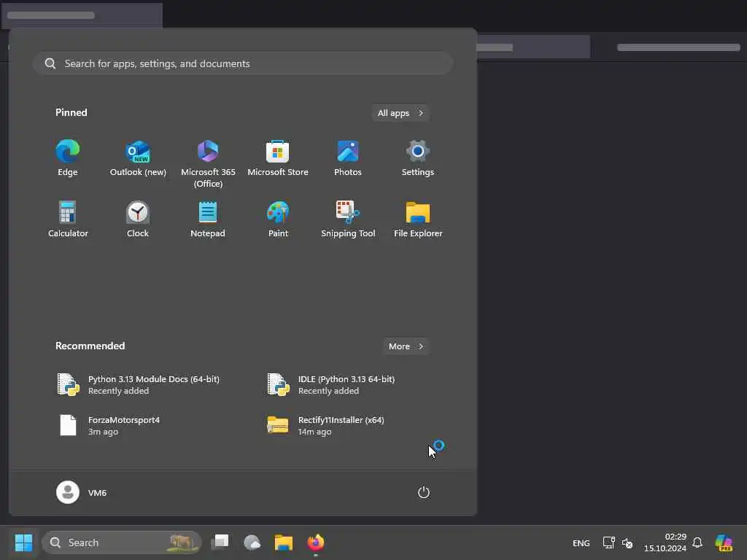This screenshot has width=747, height=560.
Task: Click the taskbar Search box
Action: pyautogui.click(x=122, y=542)
